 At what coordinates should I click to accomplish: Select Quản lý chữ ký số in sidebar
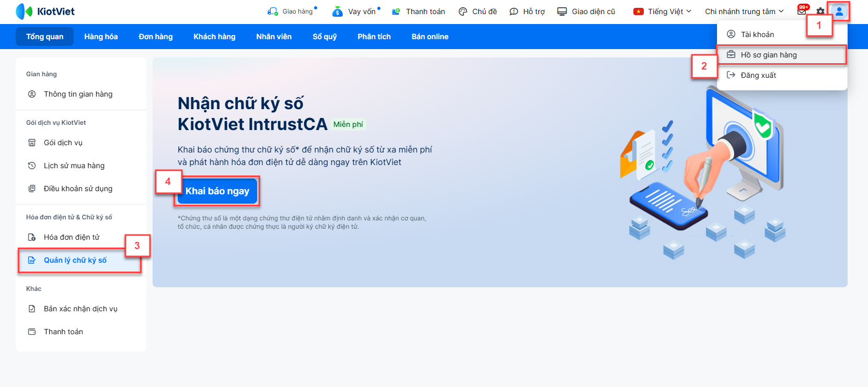[81, 260]
